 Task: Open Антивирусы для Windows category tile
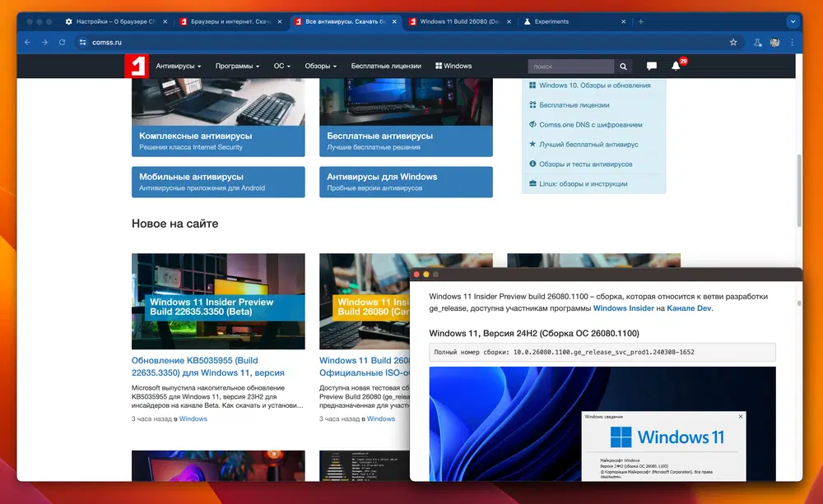tap(406, 182)
